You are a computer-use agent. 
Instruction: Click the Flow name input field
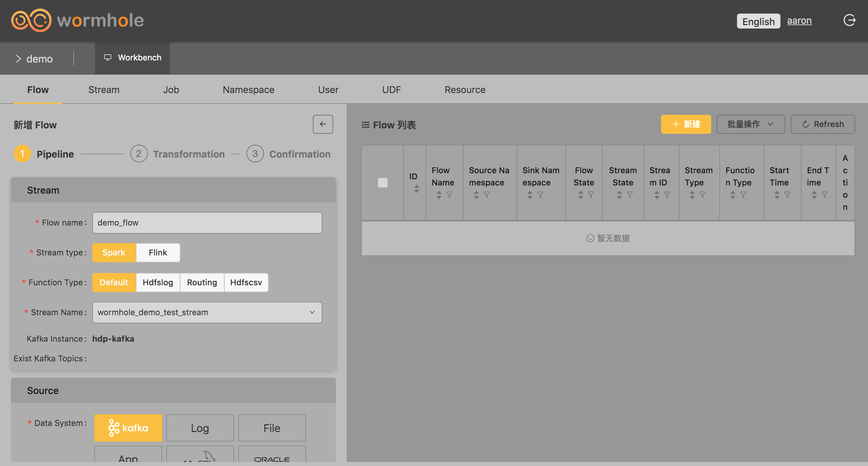tap(207, 223)
